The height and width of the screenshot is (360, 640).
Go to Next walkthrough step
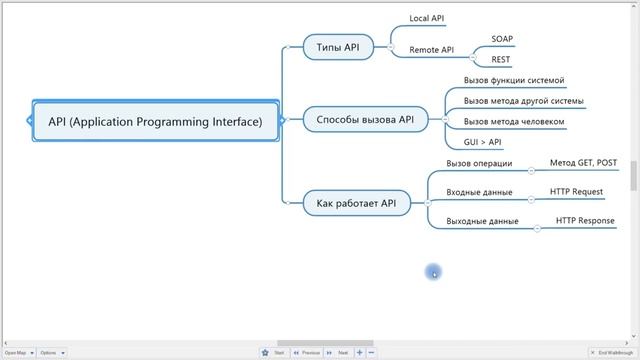tap(339, 353)
